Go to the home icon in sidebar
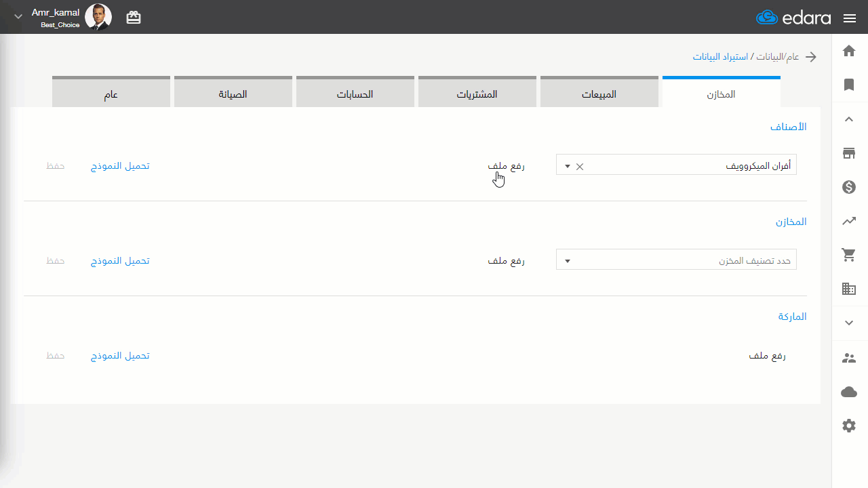This screenshot has height=488, width=868. pyautogui.click(x=849, y=51)
